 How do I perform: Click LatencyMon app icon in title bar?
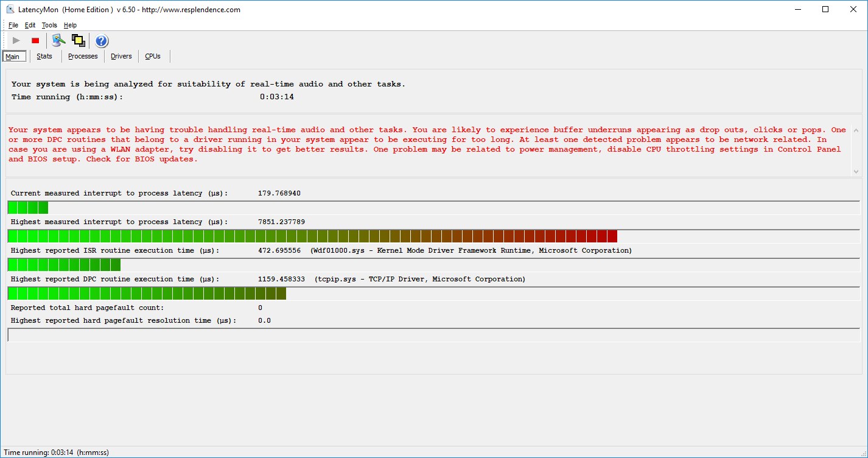click(x=10, y=10)
